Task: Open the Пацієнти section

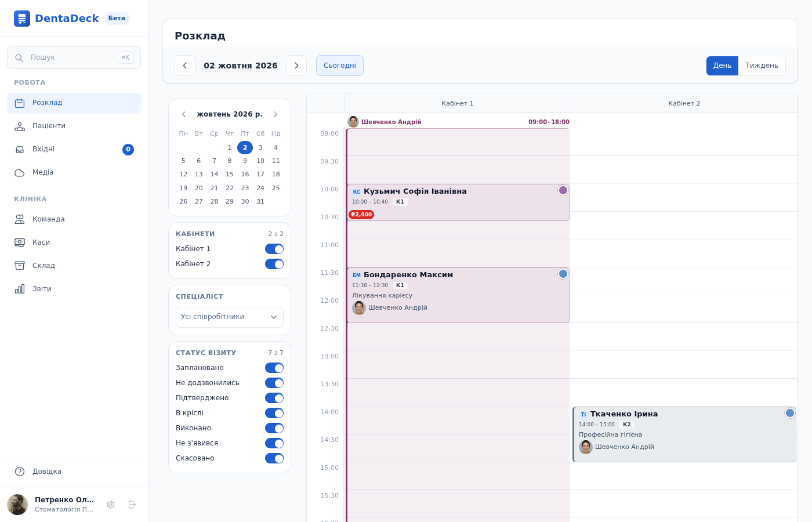Action: [74, 126]
